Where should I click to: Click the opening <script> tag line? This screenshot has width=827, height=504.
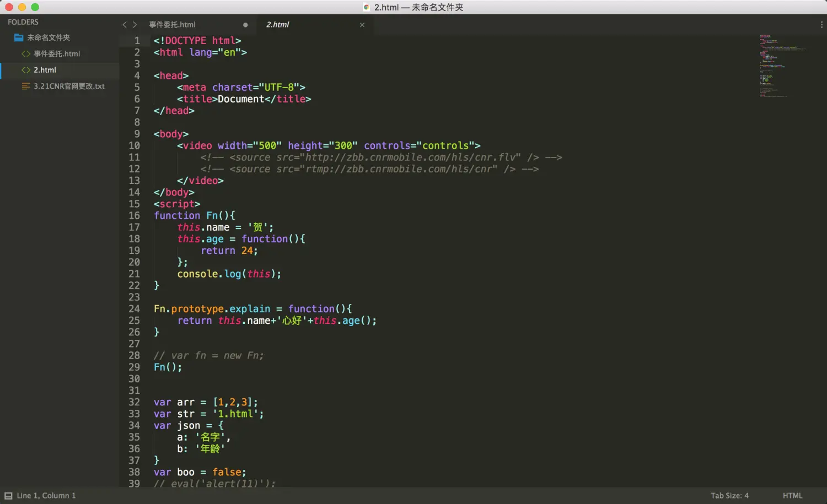177,204
